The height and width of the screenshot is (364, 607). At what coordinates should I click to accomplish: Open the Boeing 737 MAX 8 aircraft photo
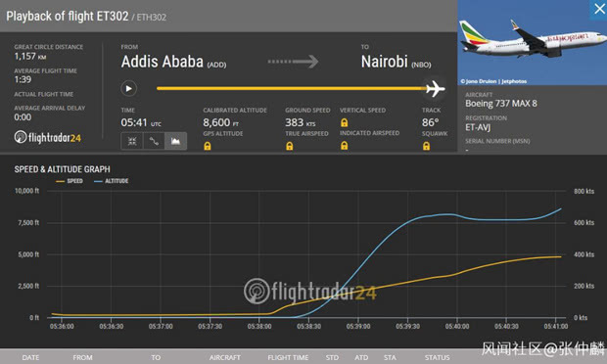(532, 42)
